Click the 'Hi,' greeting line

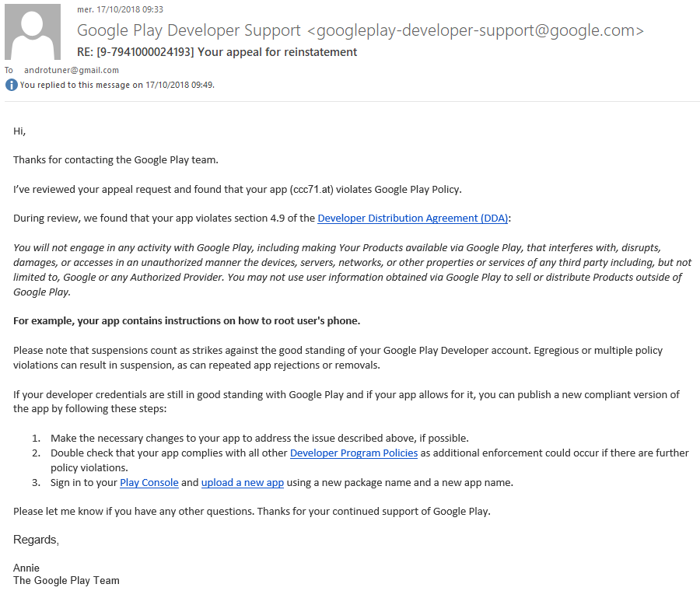coord(19,131)
